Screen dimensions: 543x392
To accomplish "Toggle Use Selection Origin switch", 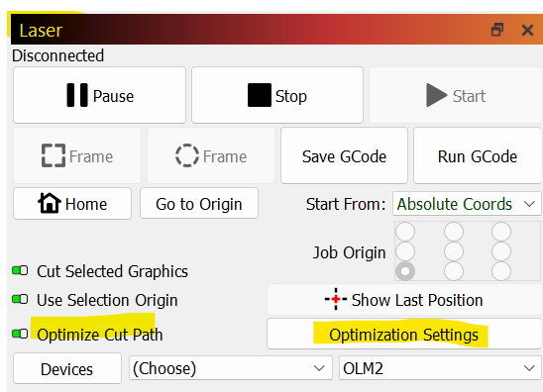I will click(x=20, y=299).
